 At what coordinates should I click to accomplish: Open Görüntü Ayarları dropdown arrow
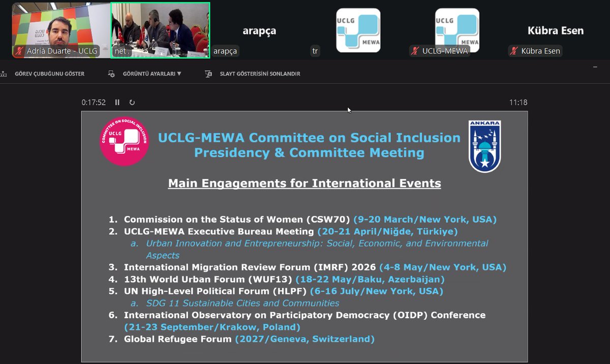[x=179, y=74]
